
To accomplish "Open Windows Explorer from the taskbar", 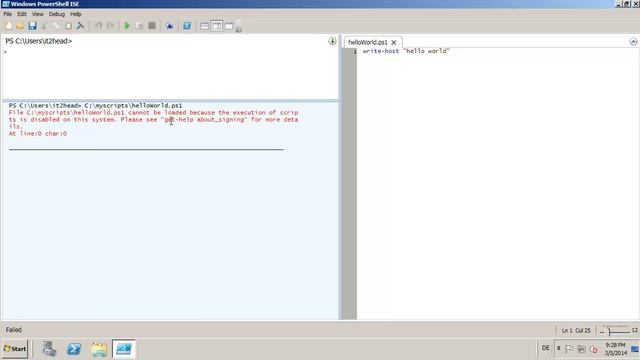I will 99,349.
